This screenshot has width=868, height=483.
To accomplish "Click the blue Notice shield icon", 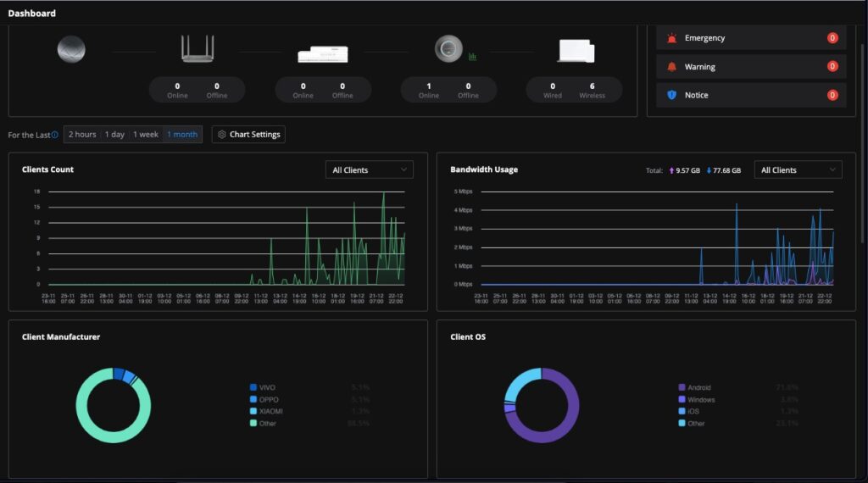I will [671, 95].
